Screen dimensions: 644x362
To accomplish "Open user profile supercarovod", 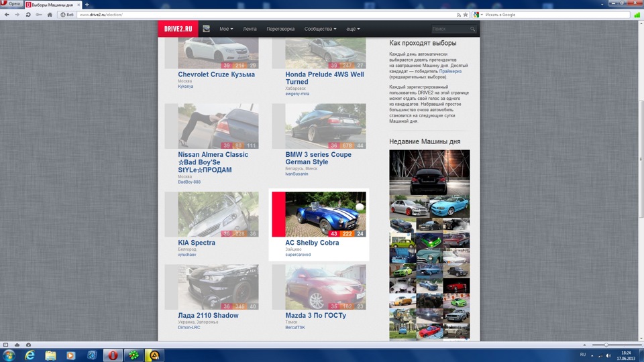I will (x=298, y=255).
